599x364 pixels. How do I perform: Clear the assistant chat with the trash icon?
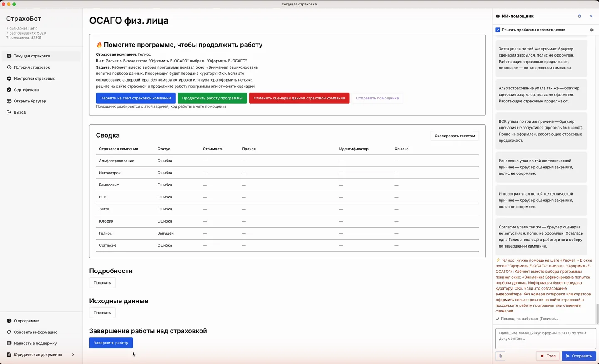[579, 16]
